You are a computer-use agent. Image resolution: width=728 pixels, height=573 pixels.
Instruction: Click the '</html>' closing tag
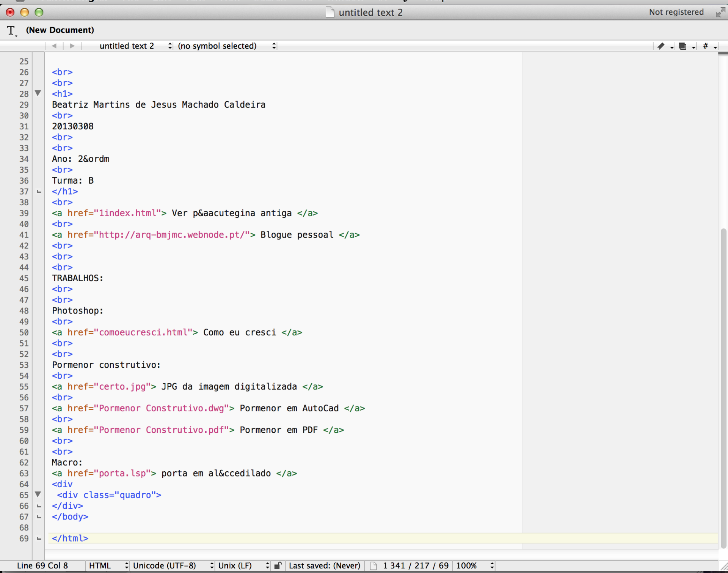point(70,538)
